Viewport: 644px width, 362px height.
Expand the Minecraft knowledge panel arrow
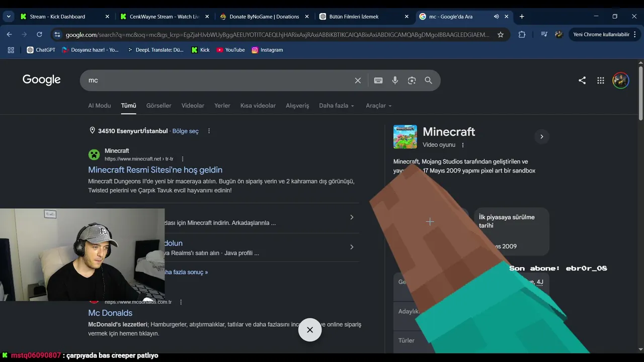click(541, 136)
